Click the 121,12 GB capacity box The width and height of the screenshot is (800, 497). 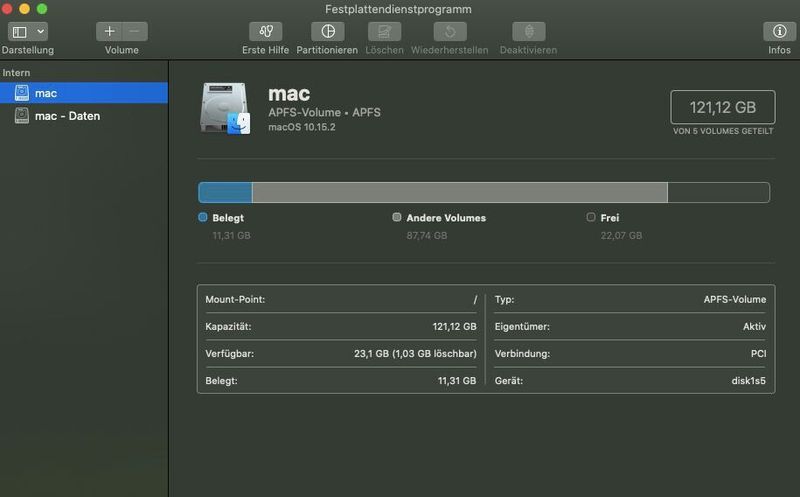722,107
